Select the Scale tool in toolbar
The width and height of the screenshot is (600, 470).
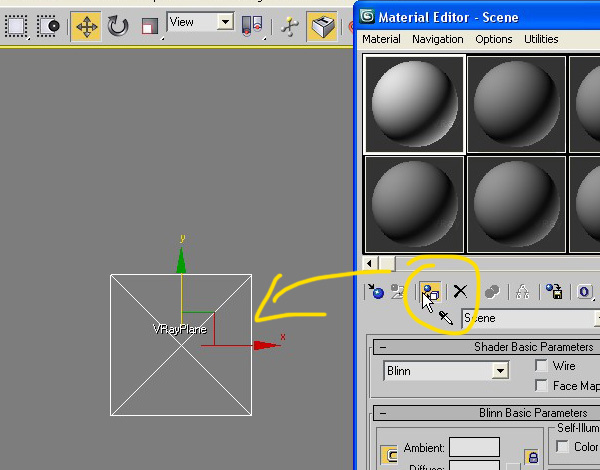coord(149,25)
